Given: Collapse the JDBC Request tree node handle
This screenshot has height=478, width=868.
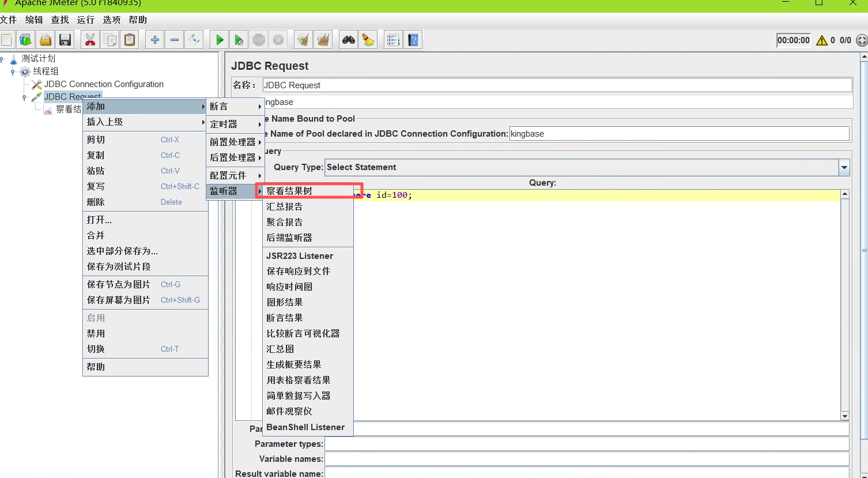Looking at the screenshot, I should click(24, 97).
